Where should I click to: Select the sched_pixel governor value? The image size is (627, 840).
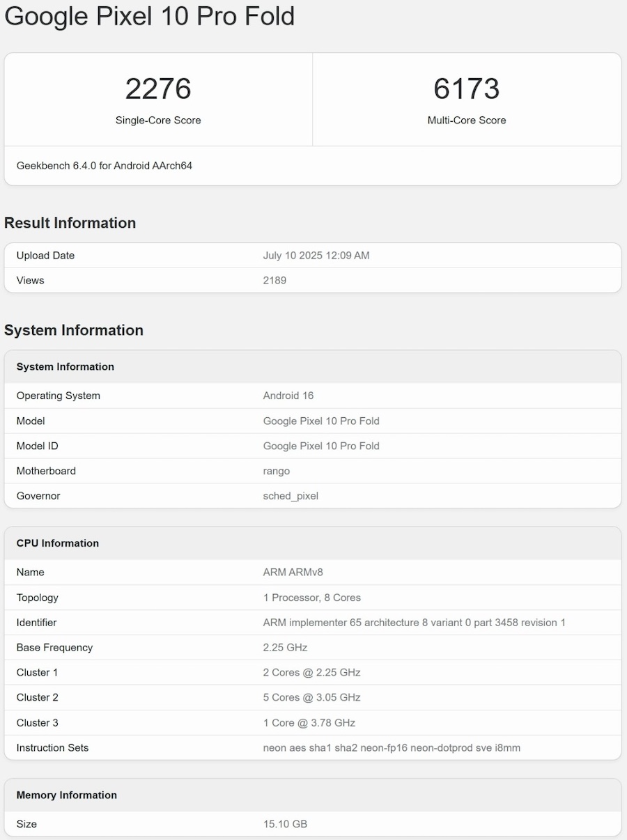pos(291,496)
